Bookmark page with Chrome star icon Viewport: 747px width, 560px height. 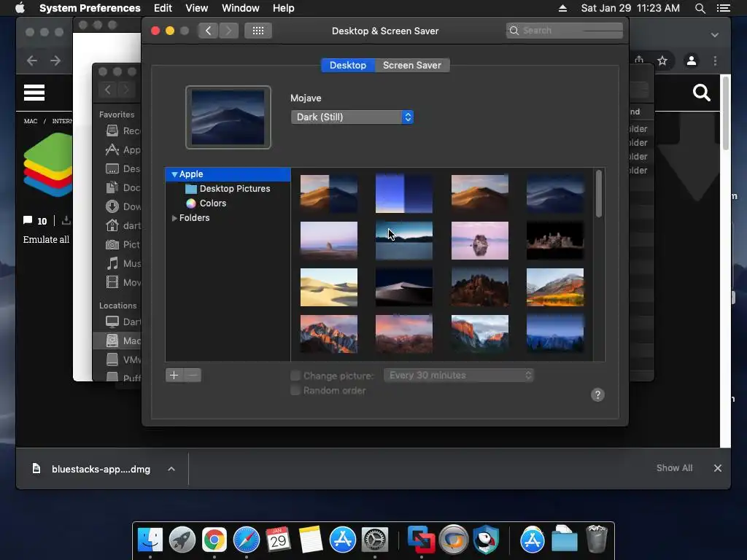pos(662,61)
